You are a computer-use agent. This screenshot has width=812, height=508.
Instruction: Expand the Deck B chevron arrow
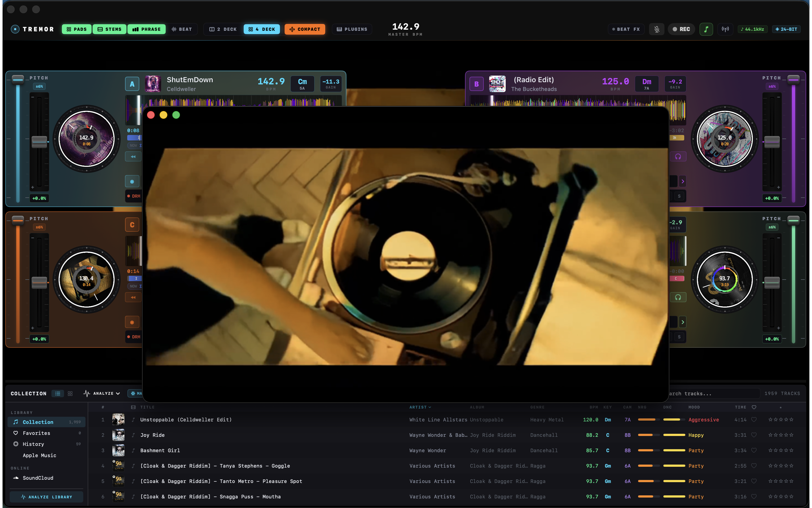tap(683, 181)
